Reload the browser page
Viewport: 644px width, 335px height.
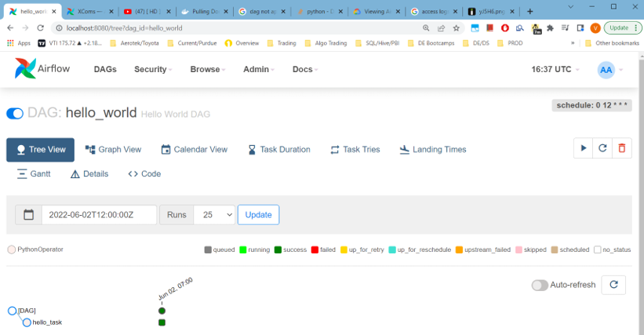click(40, 28)
